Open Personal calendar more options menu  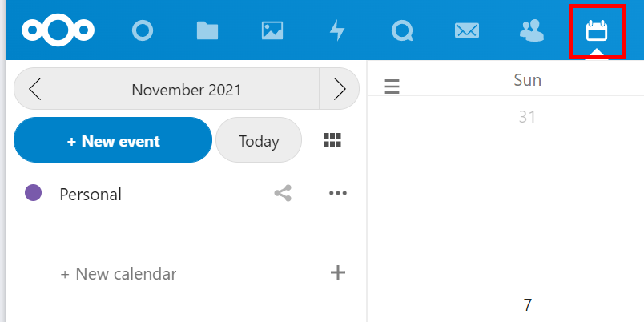click(338, 193)
